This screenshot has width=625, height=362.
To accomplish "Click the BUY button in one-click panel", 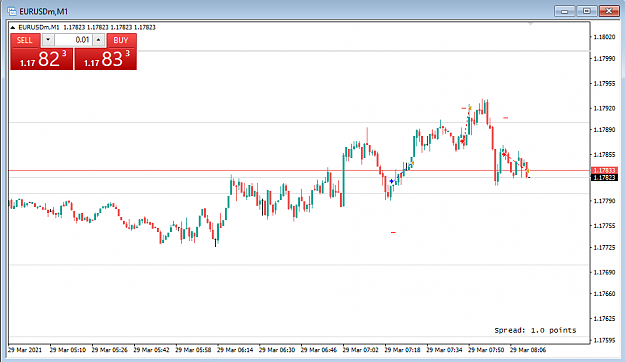I will [x=122, y=40].
